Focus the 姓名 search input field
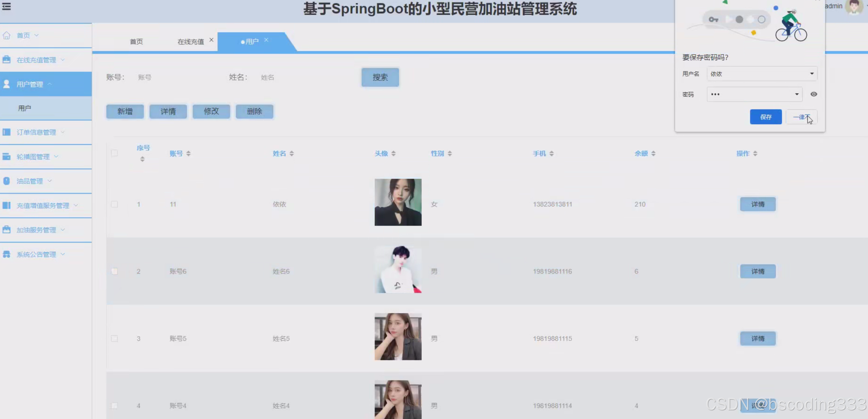 coord(298,77)
